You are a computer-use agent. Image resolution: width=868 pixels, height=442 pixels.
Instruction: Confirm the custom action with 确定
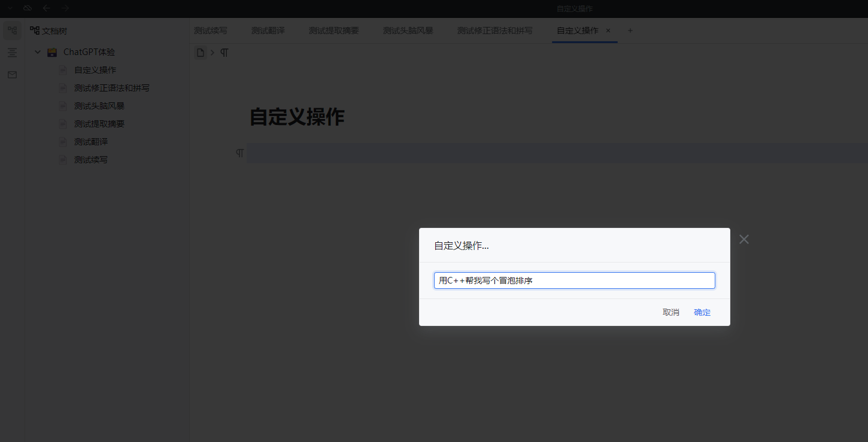coord(702,312)
